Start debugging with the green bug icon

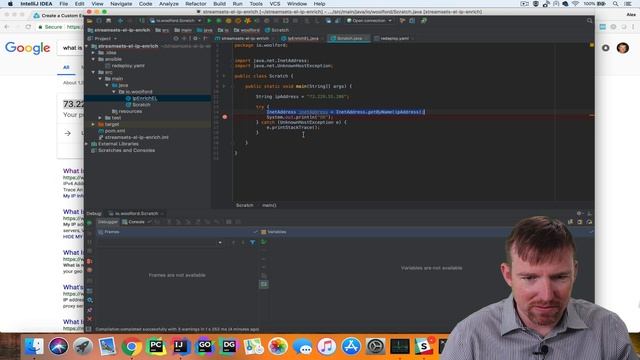[x=219, y=20]
